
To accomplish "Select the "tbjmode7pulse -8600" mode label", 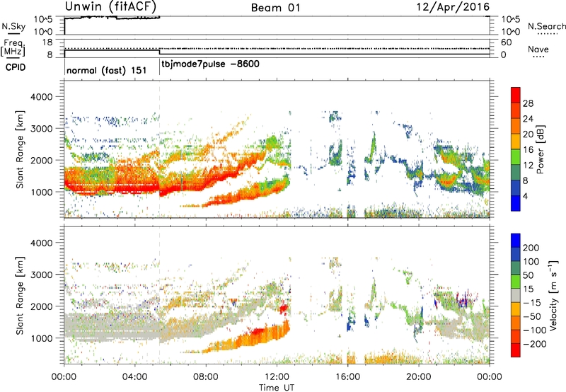I will (x=210, y=64).
